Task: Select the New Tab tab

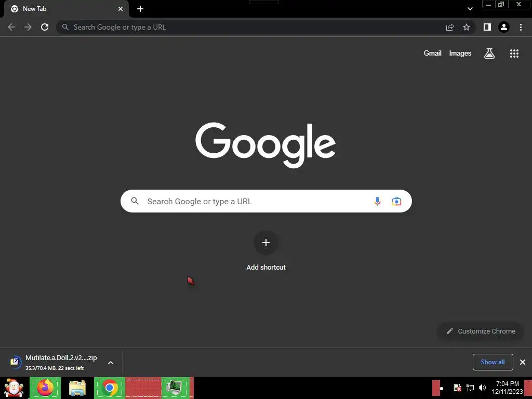Action: pyautogui.click(x=66, y=9)
